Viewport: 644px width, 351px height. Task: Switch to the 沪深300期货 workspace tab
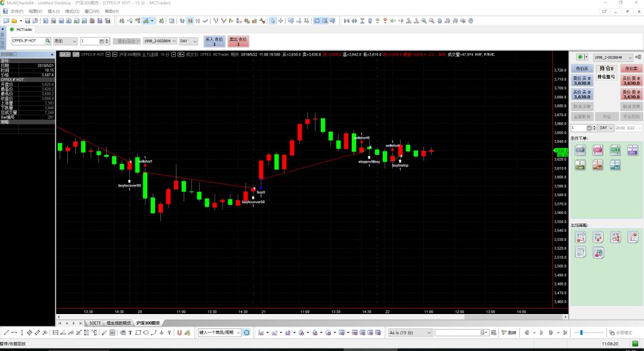coord(147,323)
